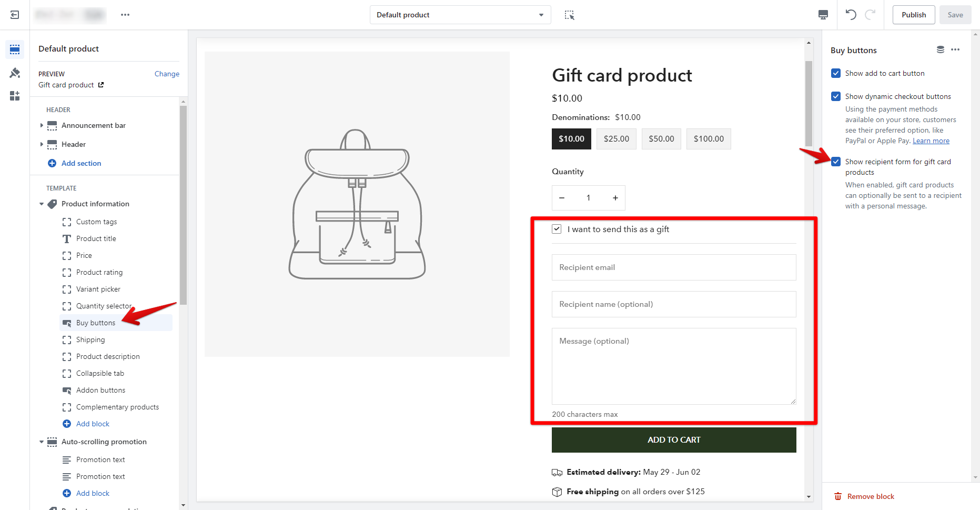This screenshot has width=980, height=510.
Task: Open the Default product template dropdown
Action: coord(460,15)
